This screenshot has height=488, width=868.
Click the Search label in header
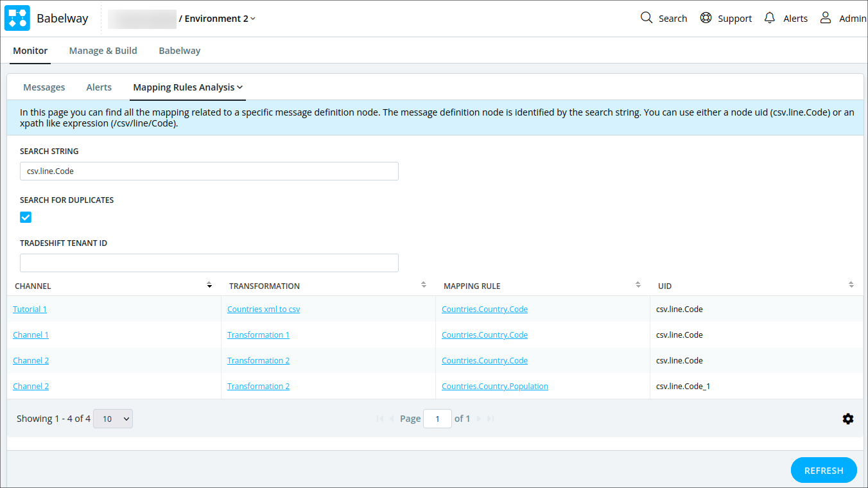673,19
